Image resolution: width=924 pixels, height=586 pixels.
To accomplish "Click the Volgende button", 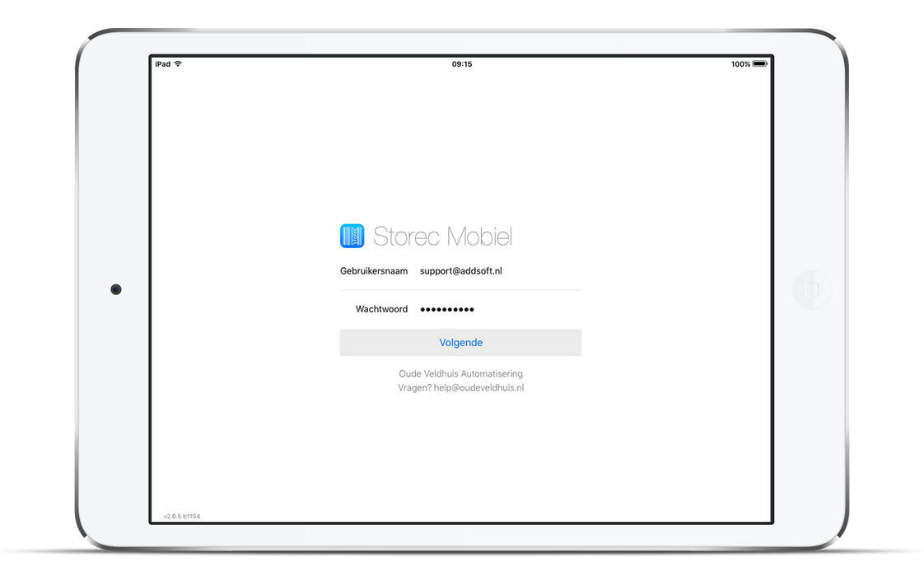I will [x=461, y=343].
